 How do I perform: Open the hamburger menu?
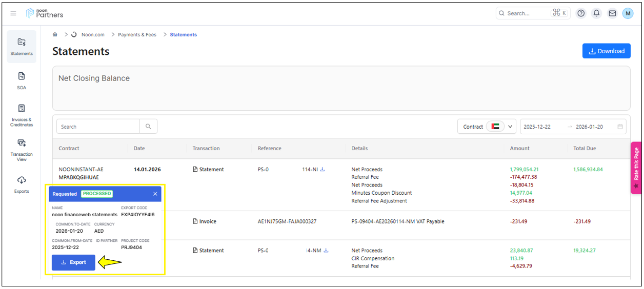pos(13,13)
